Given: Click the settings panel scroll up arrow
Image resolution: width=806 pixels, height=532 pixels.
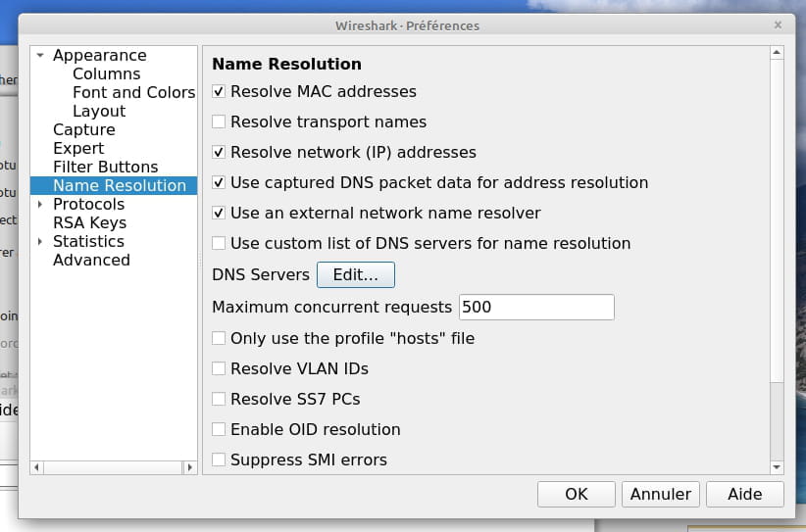Looking at the screenshot, I should (777, 52).
